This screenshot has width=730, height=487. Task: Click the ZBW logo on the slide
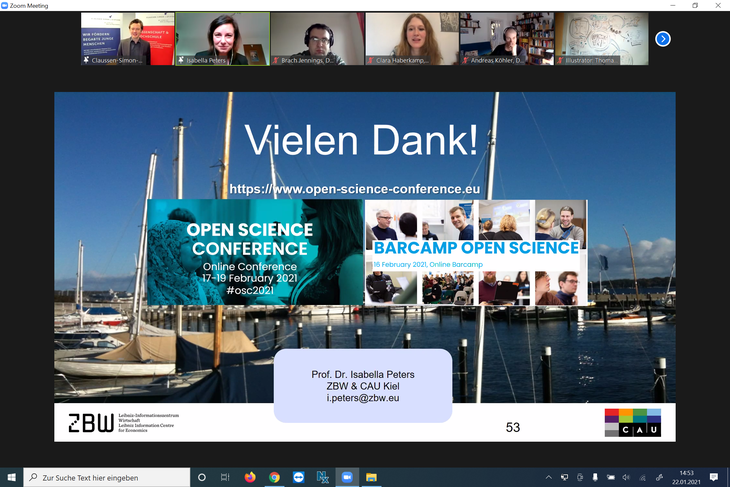click(x=123, y=423)
